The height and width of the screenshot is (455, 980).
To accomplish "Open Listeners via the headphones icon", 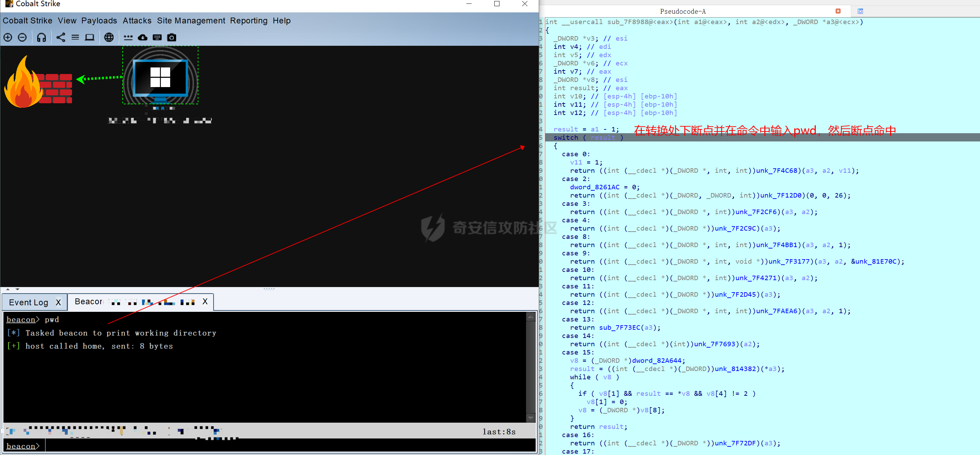I will pos(41,37).
